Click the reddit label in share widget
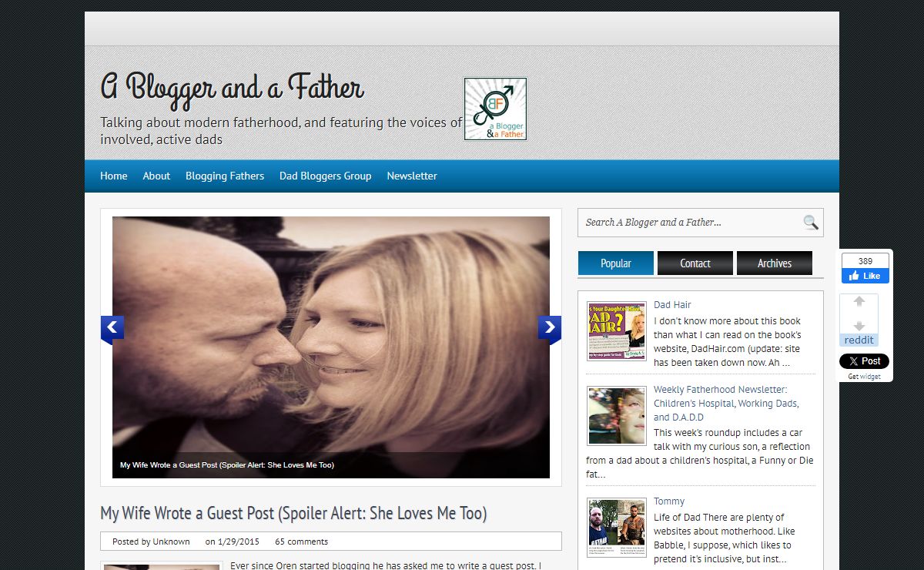Image resolution: width=924 pixels, height=570 pixels. click(x=859, y=340)
